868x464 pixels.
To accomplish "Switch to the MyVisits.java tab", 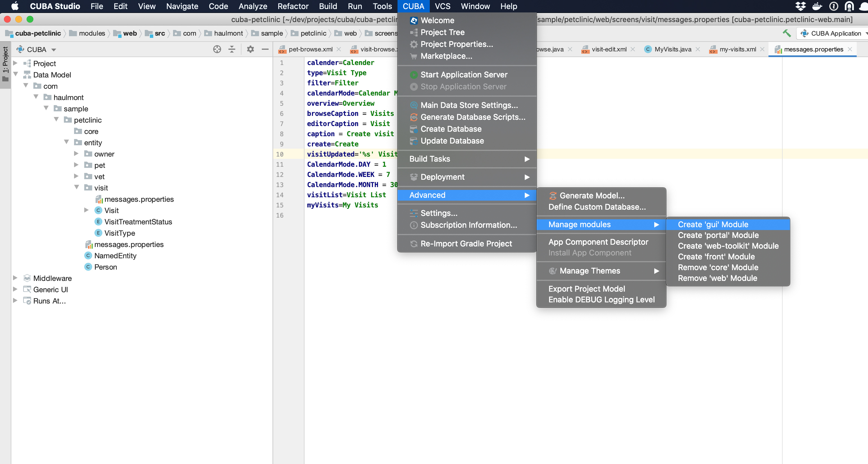I will coord(673,49).
